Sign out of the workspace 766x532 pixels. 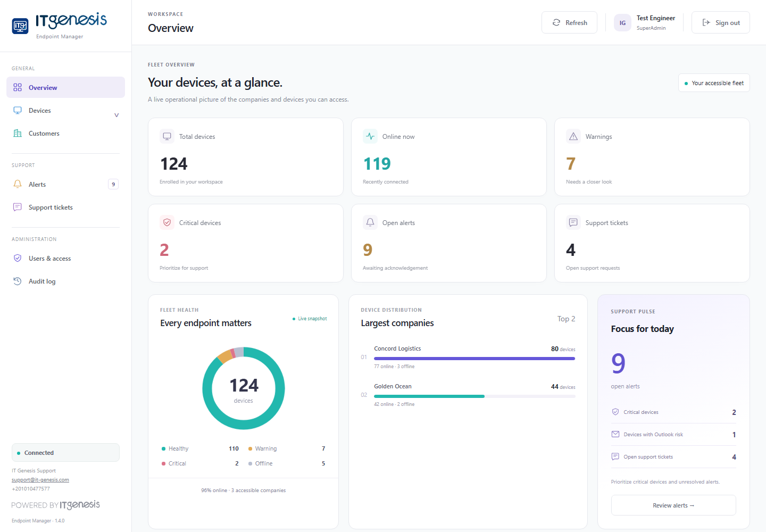coord(721,22)
